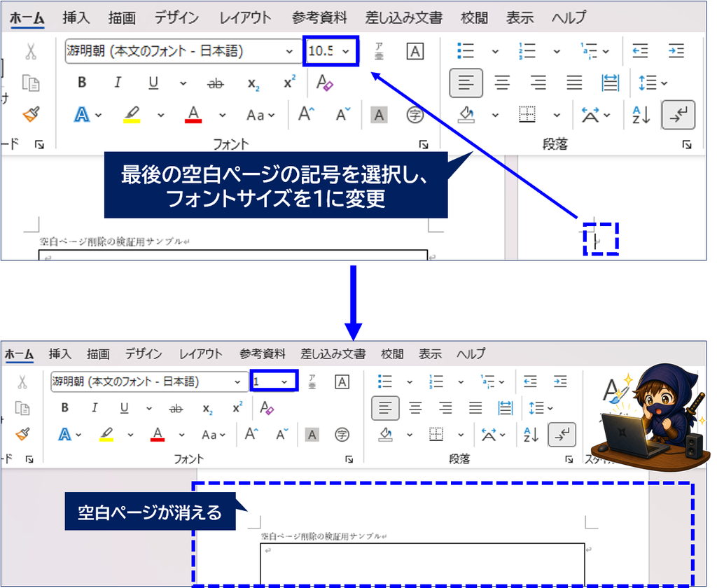Open Multilevel list menu in top ribbon
This screenshot has width=717, height=588.
coord(594,51)
